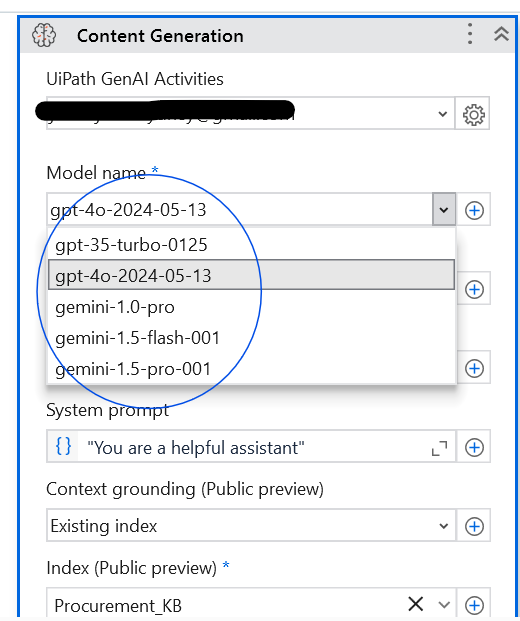Select gpt-4o-2024-05-13 in the list
Viewport: 520px width, 621px height.
pyautogui.click(x=251, y=275)
